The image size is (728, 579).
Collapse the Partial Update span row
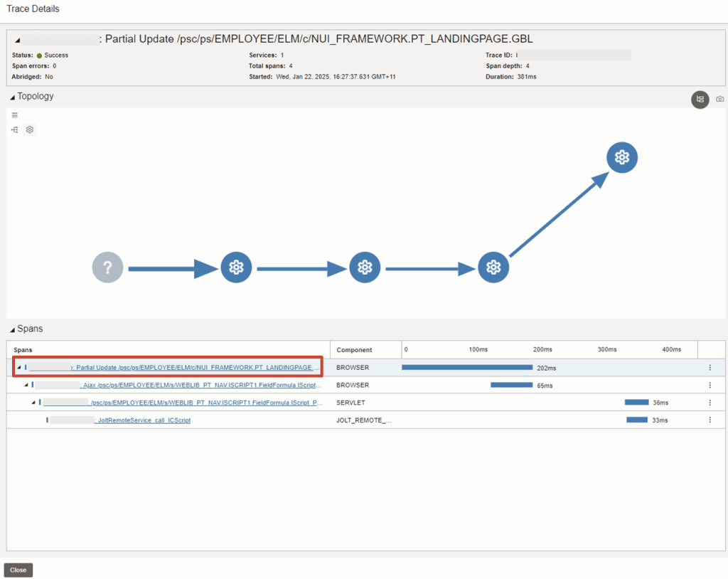point(18,368)
